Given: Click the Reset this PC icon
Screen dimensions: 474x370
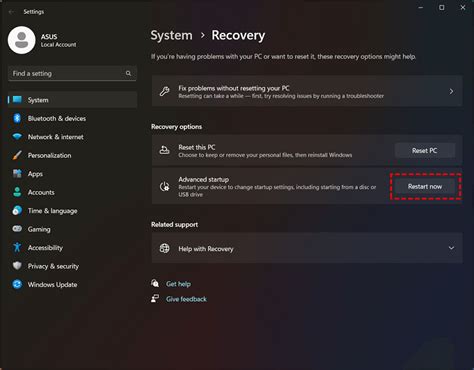Looking at the screenshot, I should coord(164,150).
